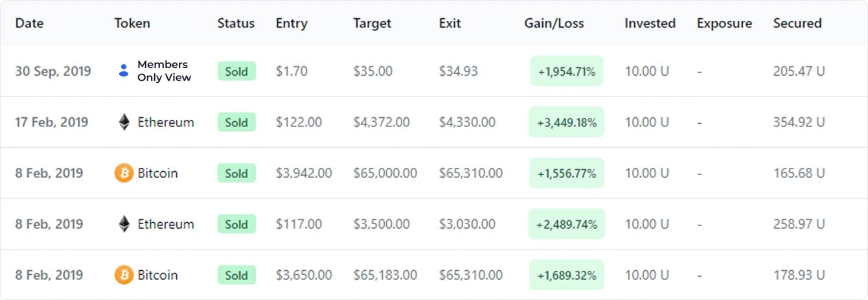Sort by the Date column header
Image resolution: width=868 pixels, height=300 pixels.
click(x=30, y=23)
